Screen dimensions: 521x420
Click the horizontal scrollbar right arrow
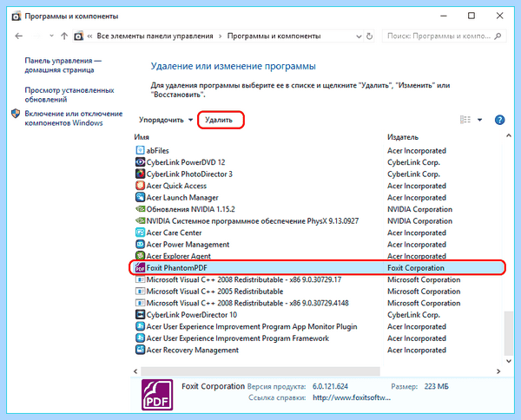tap(498, 371)
